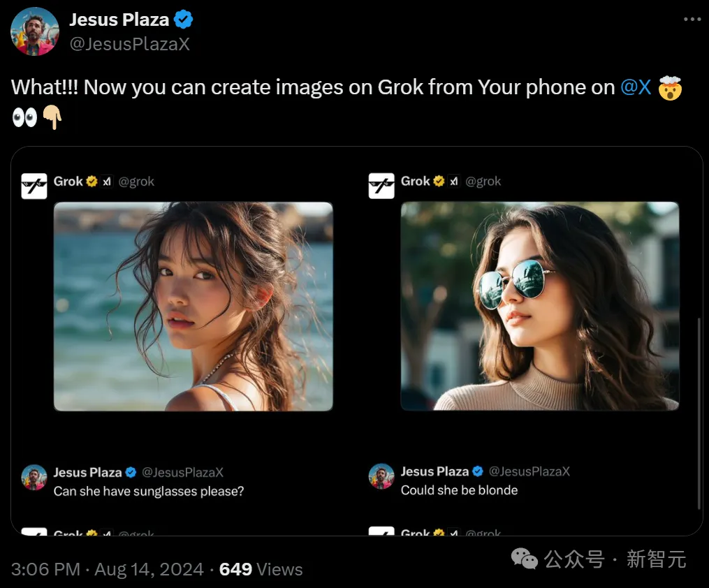Open the beach portrait image thumbnail

click(193, 306)
